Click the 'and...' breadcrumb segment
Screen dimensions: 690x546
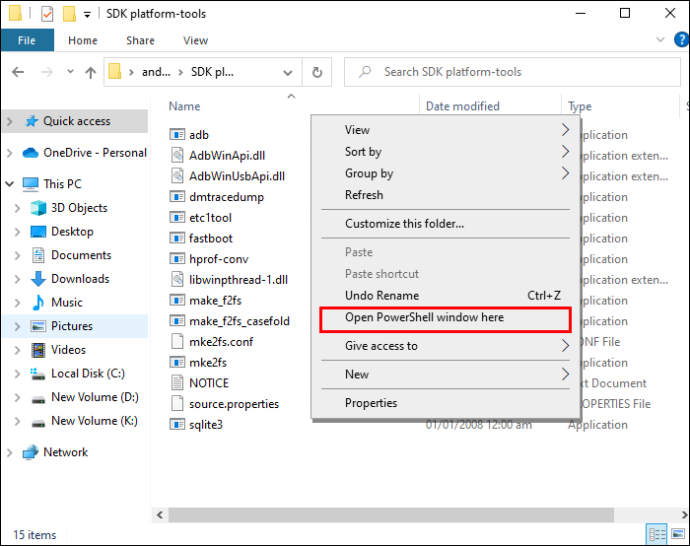tap(156, 72)
